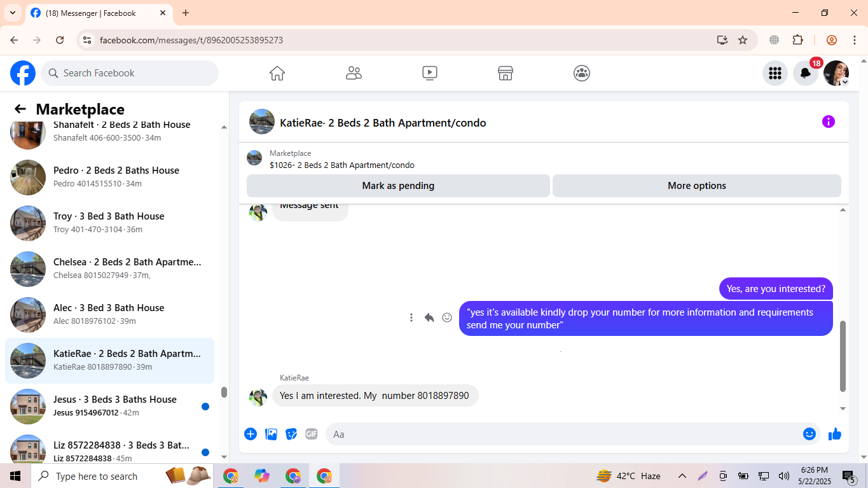Click the 'Yes I am interested' message
Screen dimensions: 868x488
point(375,396)
